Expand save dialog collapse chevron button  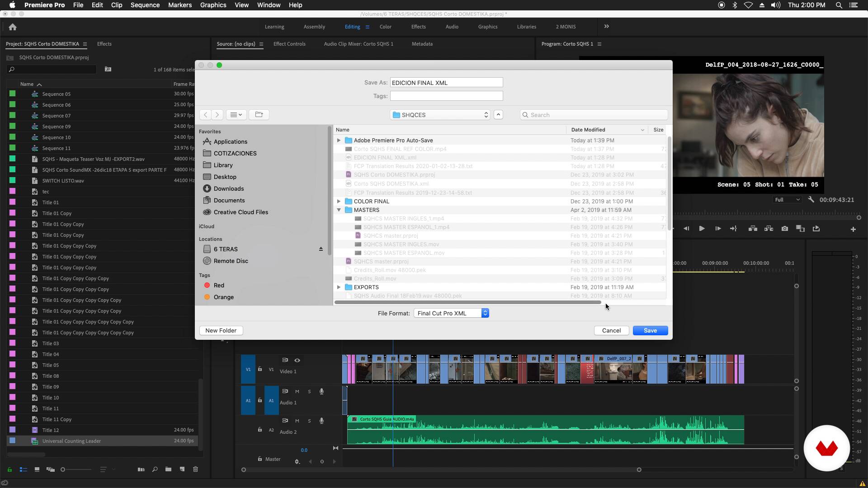pos(498,115)
